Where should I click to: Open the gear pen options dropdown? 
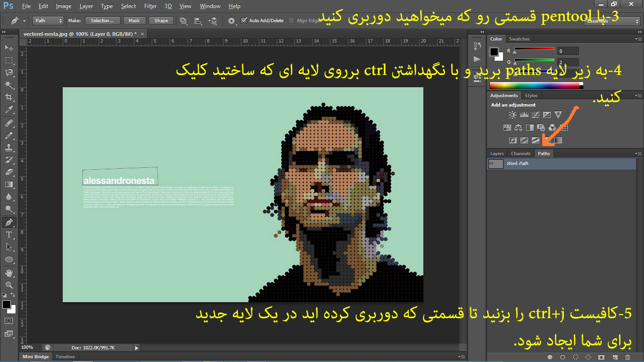[x=231, y=21]
